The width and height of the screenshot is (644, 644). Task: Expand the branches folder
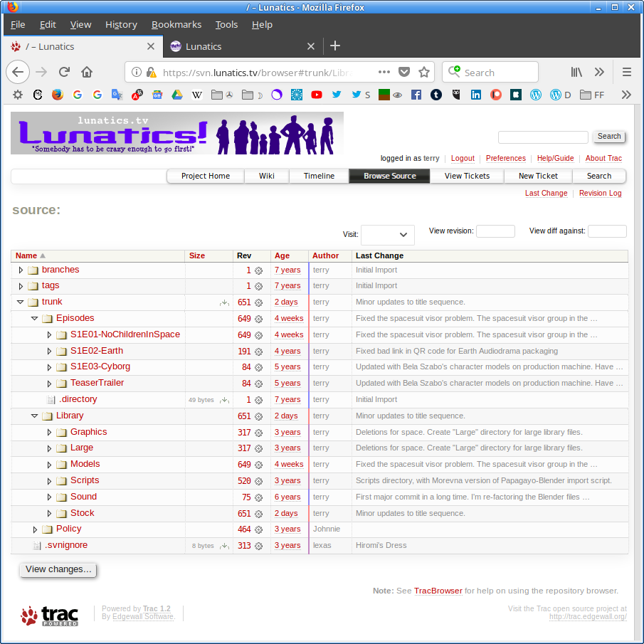(21, 270)
